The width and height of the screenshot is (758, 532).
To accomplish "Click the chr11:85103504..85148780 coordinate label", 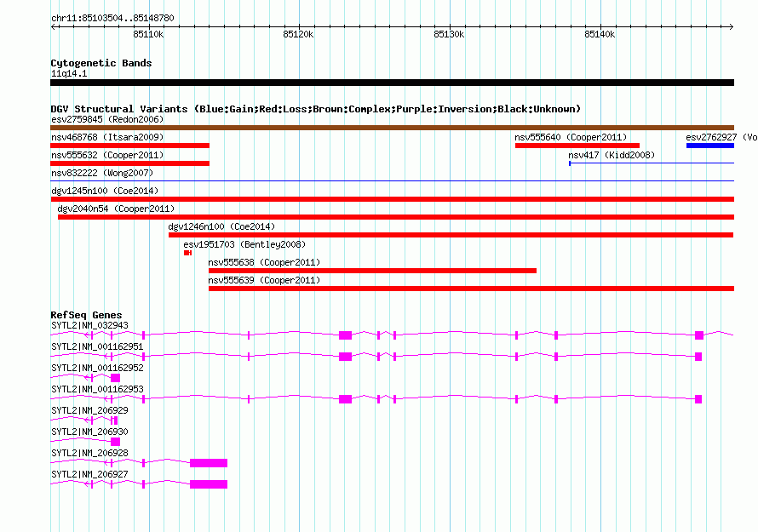I will point(112,18).
